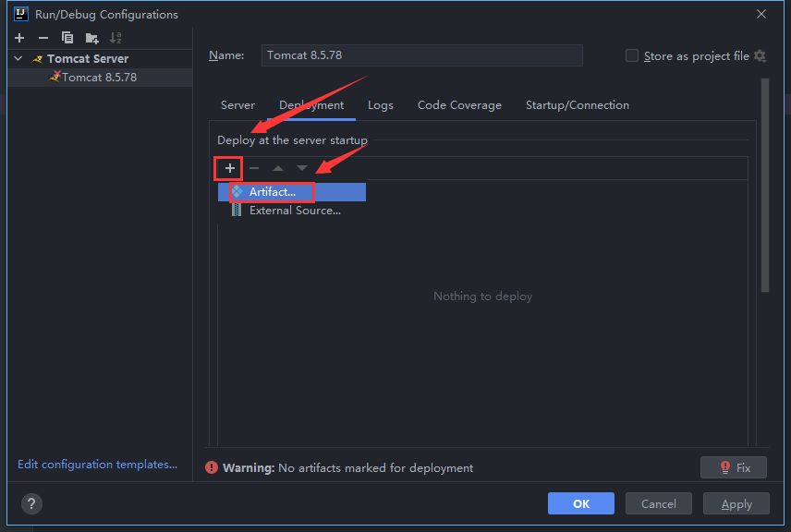
Task: Click the Artifact menu entry icon
Action: pyautogui.click(x=237, y=191)
